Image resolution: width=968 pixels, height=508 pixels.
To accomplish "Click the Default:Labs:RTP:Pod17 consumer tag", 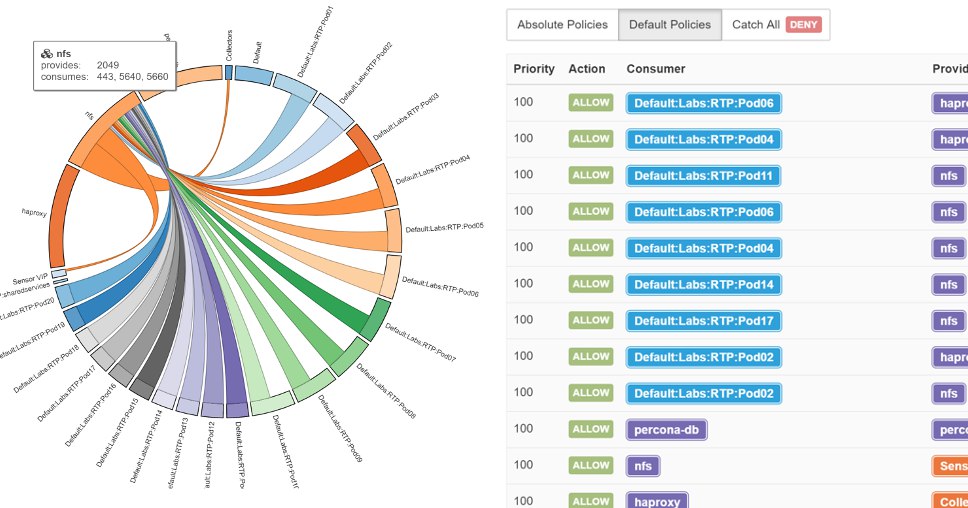I will 704,321.
